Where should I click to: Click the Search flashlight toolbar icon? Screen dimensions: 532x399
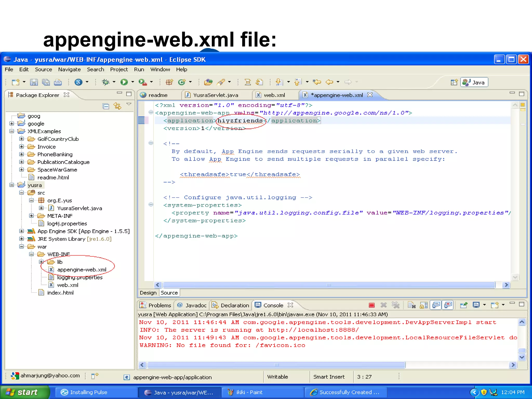click(221, 82)
